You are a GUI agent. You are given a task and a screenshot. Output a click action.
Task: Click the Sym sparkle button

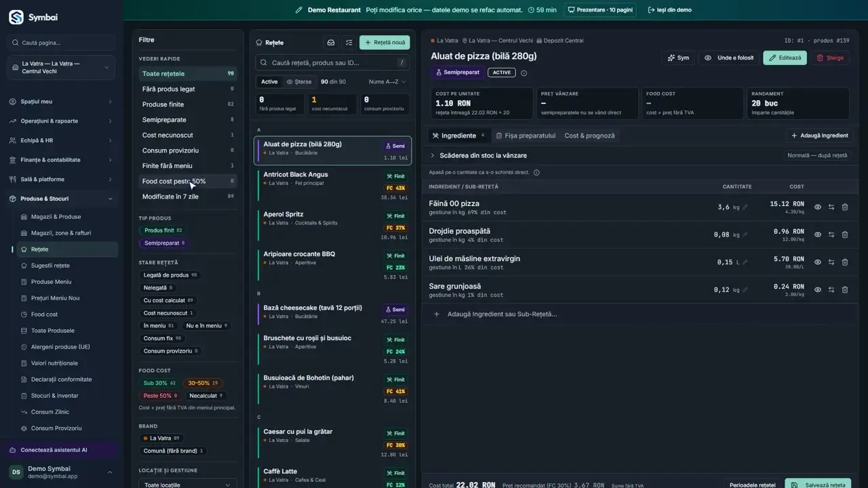678,58
